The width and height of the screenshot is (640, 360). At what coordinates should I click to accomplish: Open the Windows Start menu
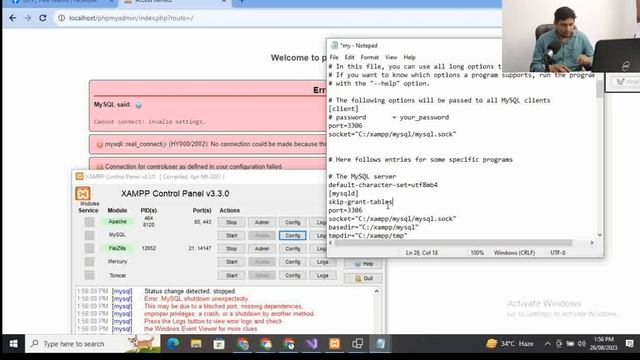[x=13, y=344]
